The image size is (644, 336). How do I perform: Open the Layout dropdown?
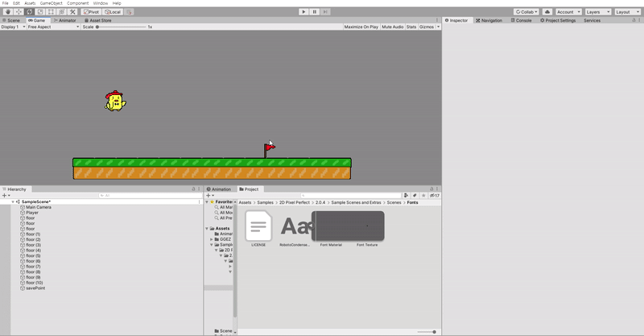click(627, 12)
